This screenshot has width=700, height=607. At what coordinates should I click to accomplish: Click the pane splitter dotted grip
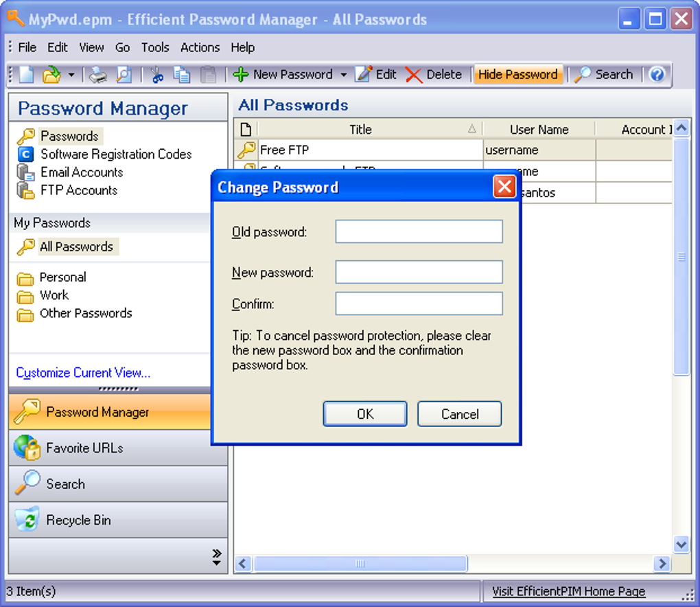click(x=118, y=389)
